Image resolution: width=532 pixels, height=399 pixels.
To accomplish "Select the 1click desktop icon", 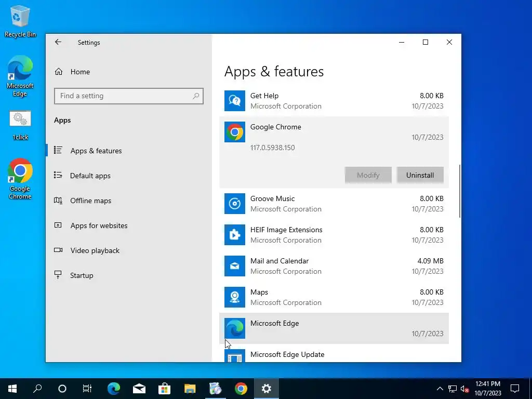I will (20, 126).
